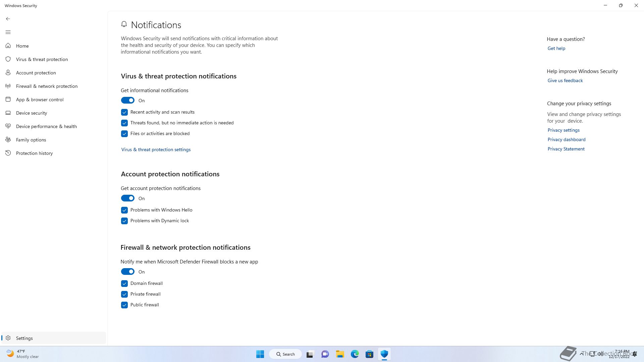Open the Chat app in the taskbar

(325, 354)
